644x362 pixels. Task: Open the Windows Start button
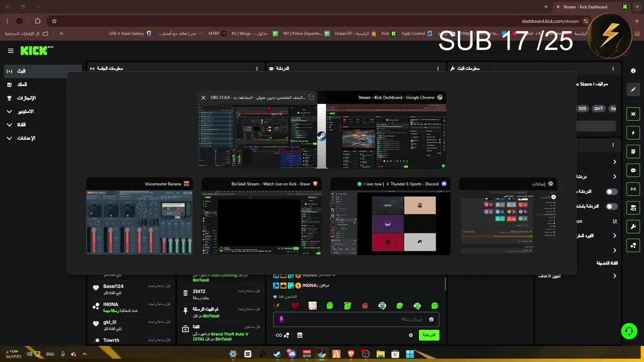coord(410,354)
